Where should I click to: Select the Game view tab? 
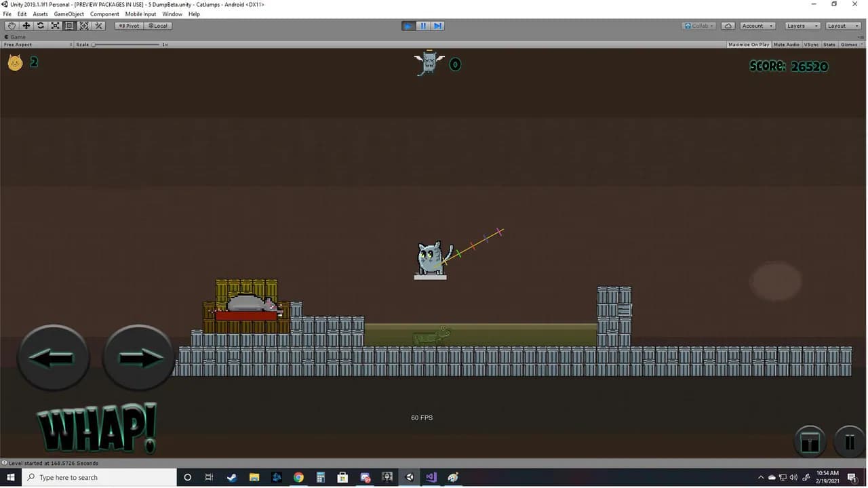point(16,37)
